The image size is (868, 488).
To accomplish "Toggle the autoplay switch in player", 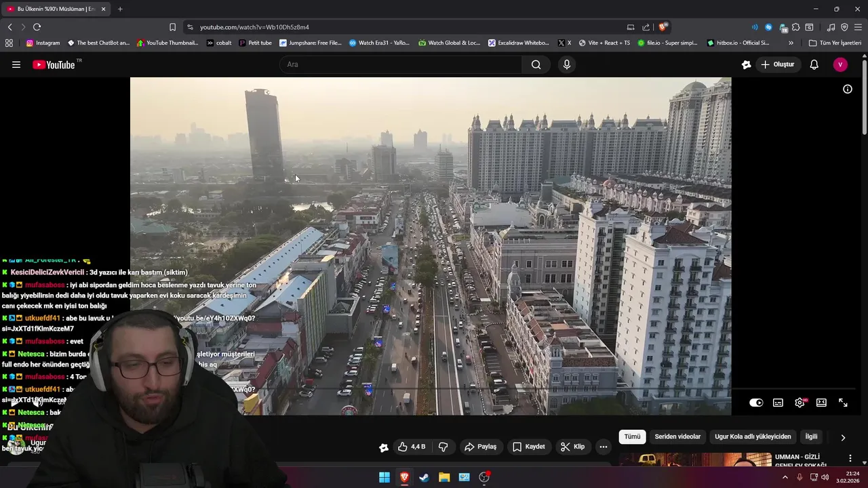I will point(756,403).
